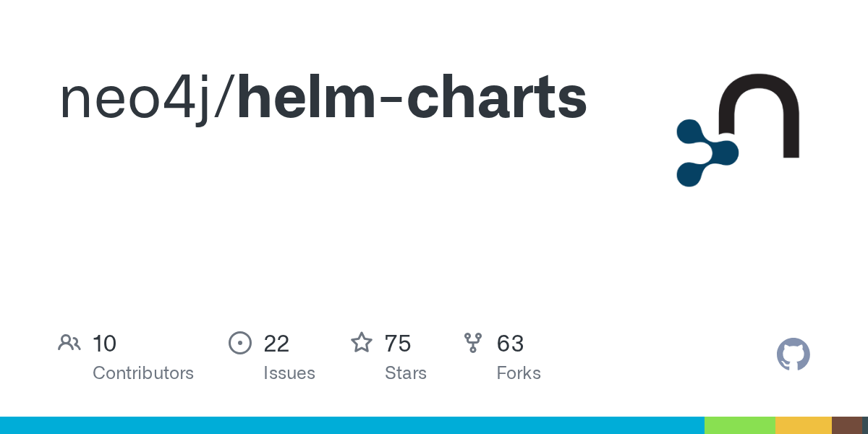Click the Stars star icon

pos(362,342)
